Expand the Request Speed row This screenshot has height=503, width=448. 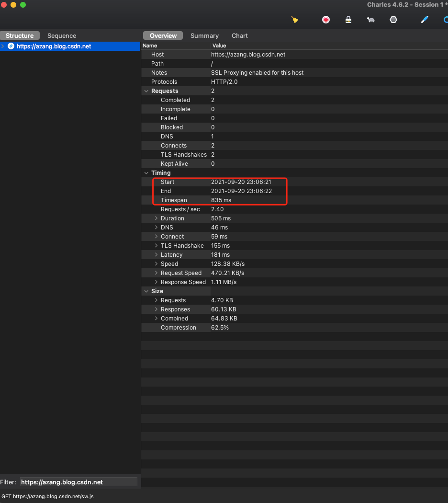[156, 273]
